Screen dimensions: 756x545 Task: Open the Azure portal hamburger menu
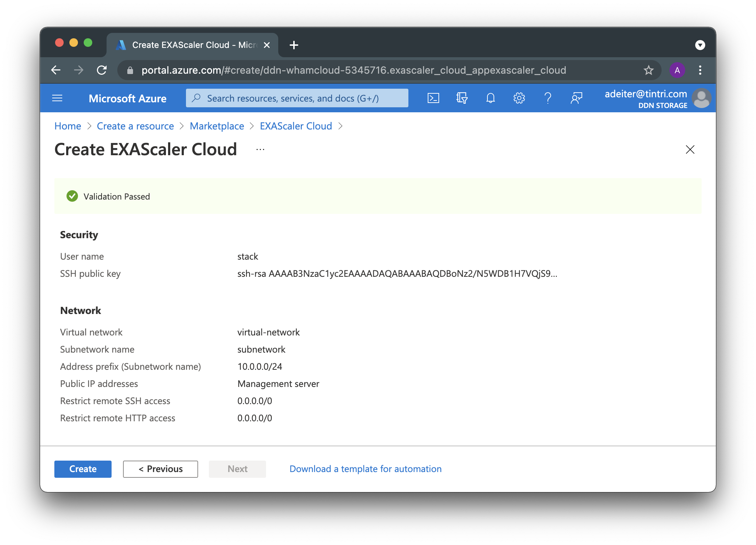pos(57,98)
